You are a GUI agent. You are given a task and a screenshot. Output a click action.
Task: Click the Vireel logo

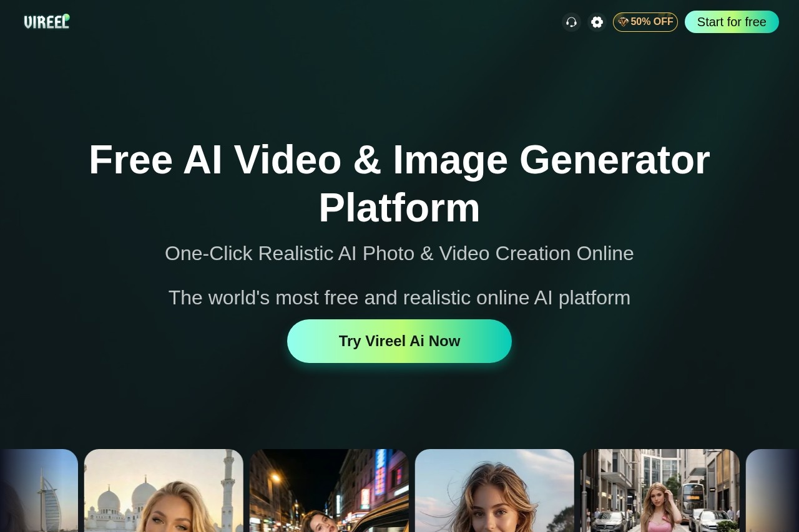(47, 22)
